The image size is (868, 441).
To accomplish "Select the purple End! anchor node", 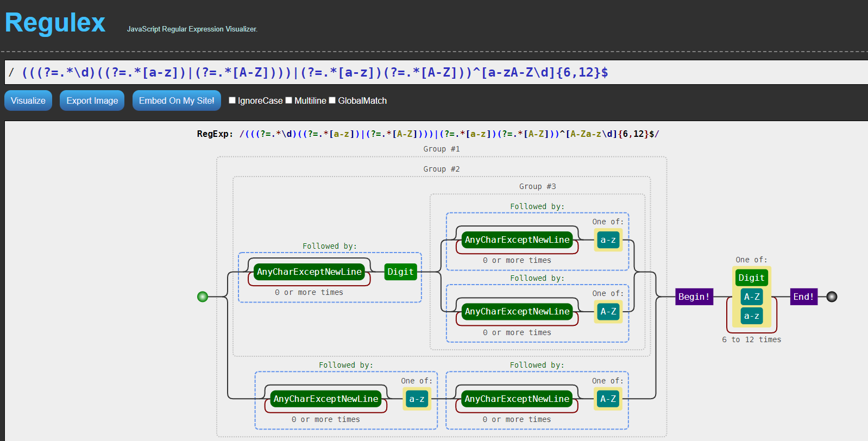I will (x=803, y=297).
